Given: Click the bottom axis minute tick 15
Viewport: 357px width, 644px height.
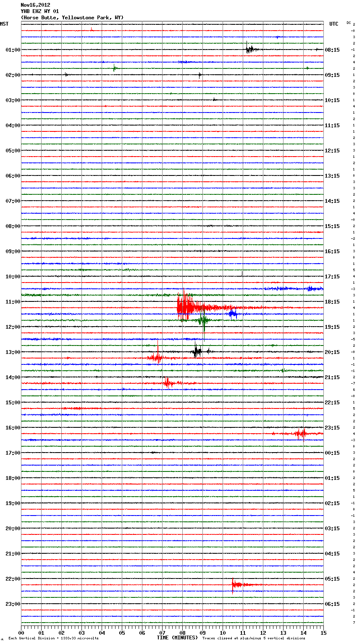Looking at the screenshot, I should pyautogui.click(x=323, y=633).
